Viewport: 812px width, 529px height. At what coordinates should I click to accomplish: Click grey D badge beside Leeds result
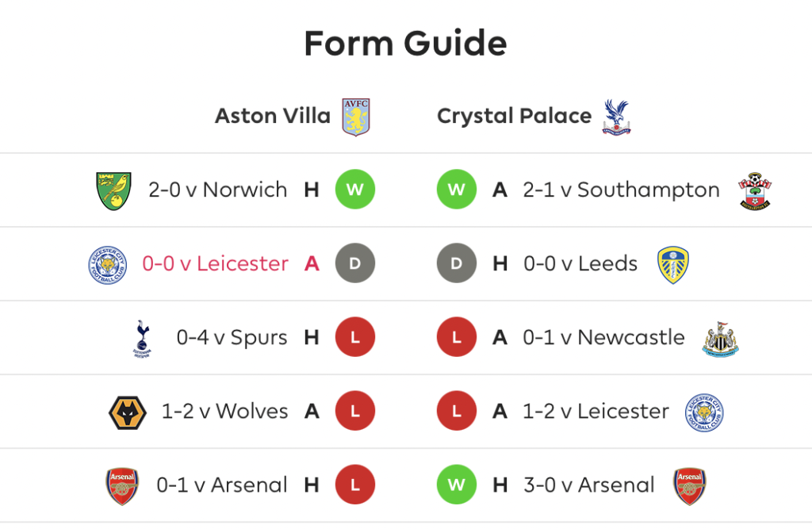(457, 263)
